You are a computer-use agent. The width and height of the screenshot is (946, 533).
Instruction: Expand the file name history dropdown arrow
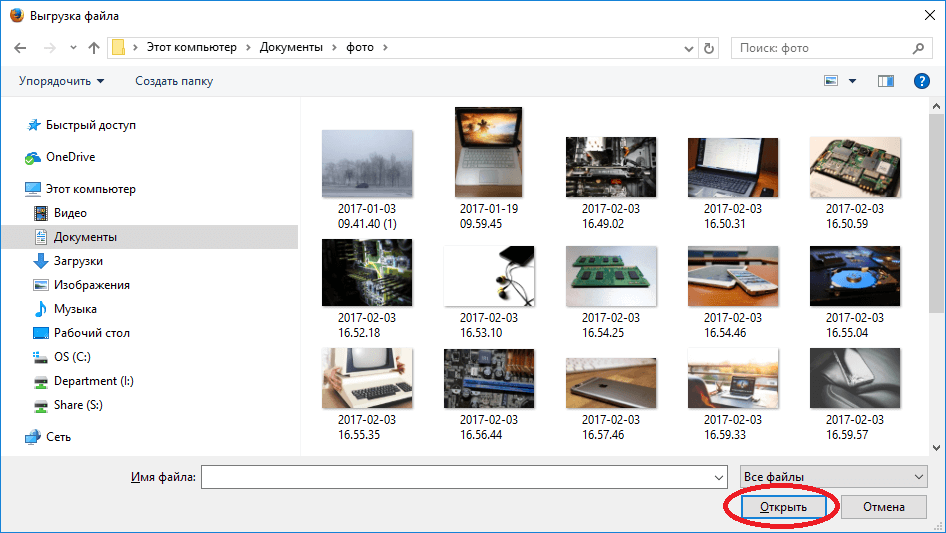[x=718, y=477]
